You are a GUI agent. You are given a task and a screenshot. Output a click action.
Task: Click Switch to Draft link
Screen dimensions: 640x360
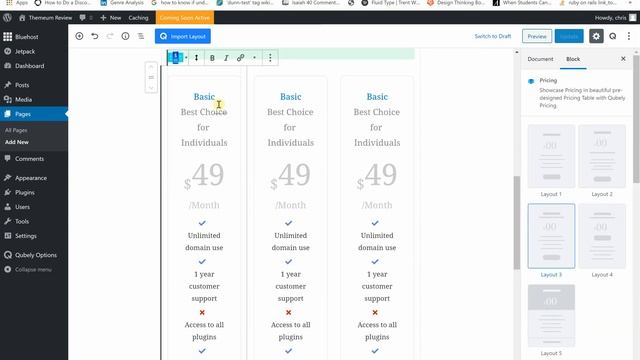pyautogui.click(x=493, y=36)
